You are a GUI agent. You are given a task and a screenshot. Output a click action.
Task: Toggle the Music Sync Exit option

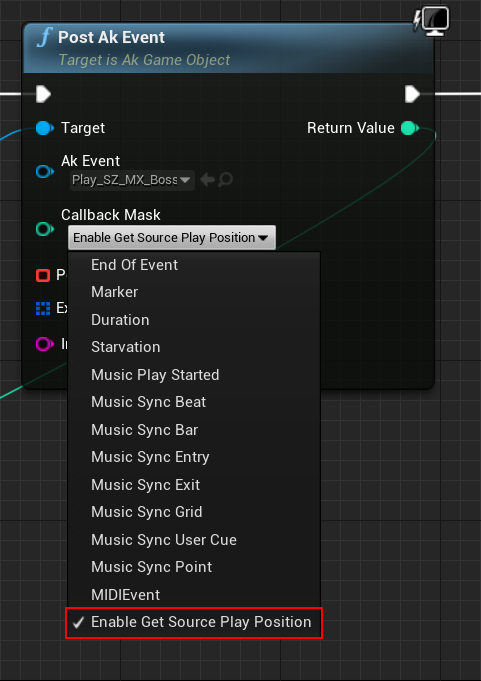tap(194, 485)
